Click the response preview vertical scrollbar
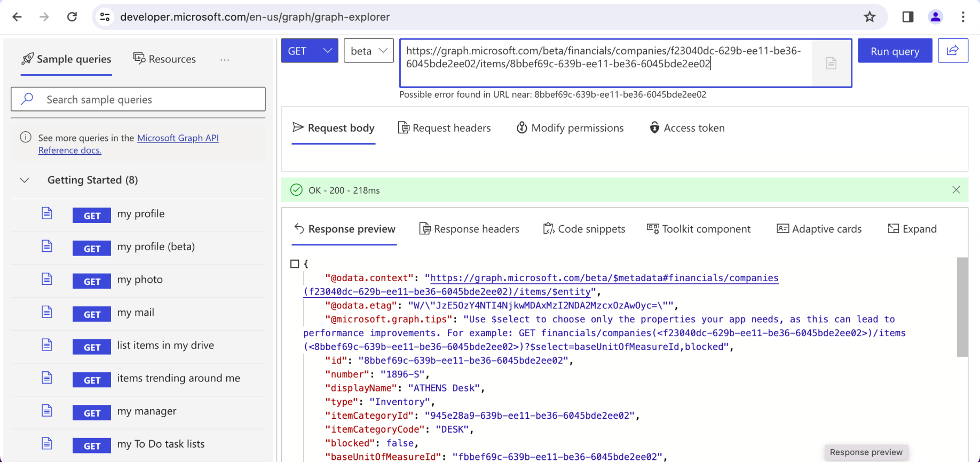The height and width of the screenshot is (462, 980). (962, 307)
